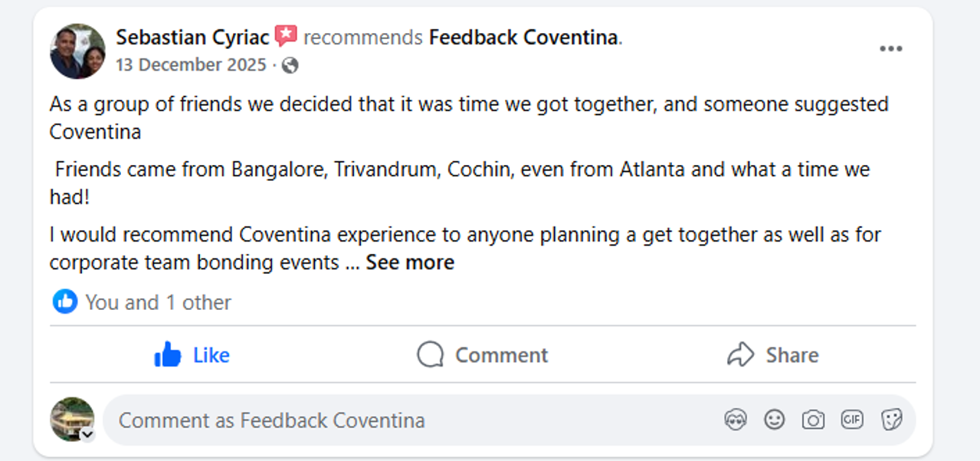Open the GIF picker icon

point(852,420)
